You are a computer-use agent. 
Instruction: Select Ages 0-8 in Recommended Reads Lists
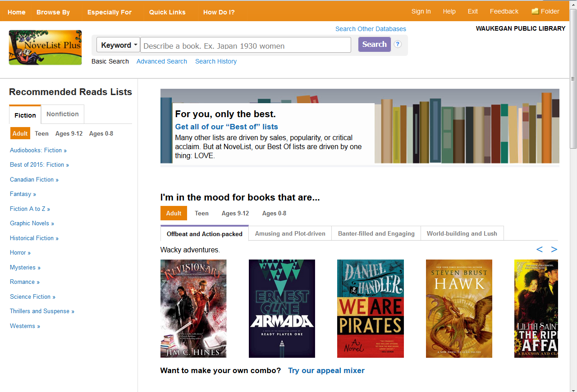101,133
